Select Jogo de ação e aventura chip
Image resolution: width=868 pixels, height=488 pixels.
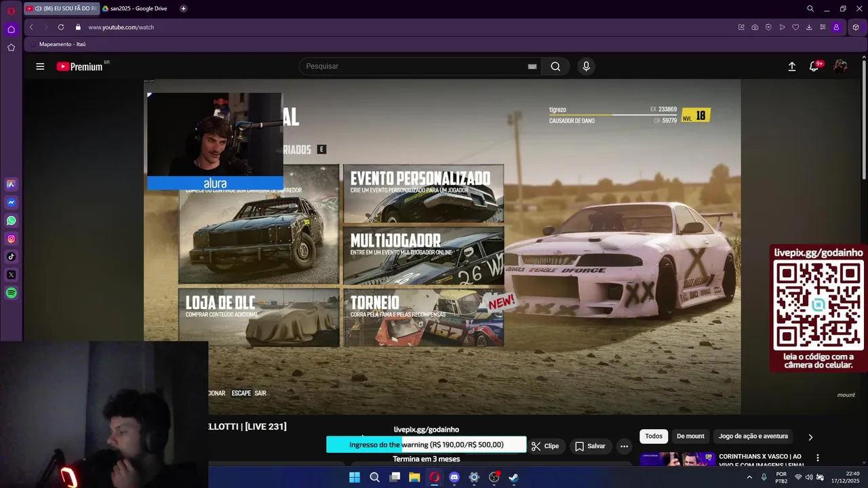(753, 436)
